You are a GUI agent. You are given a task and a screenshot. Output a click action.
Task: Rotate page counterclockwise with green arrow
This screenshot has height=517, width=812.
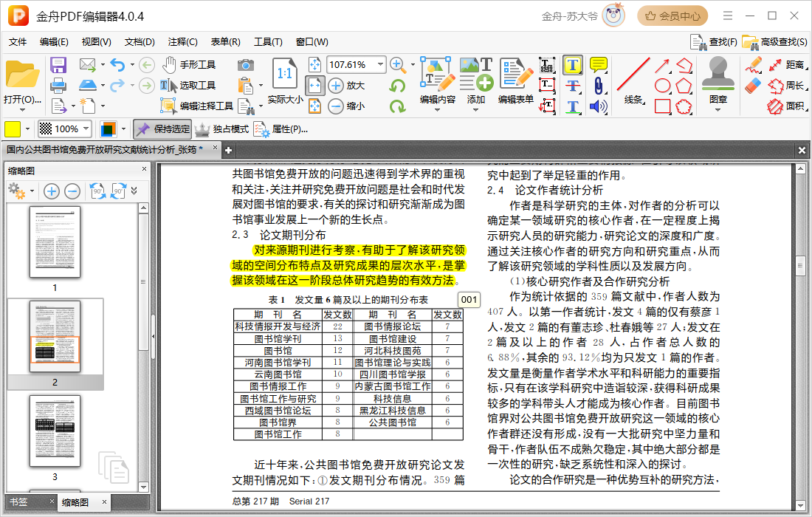coord(397,86)
